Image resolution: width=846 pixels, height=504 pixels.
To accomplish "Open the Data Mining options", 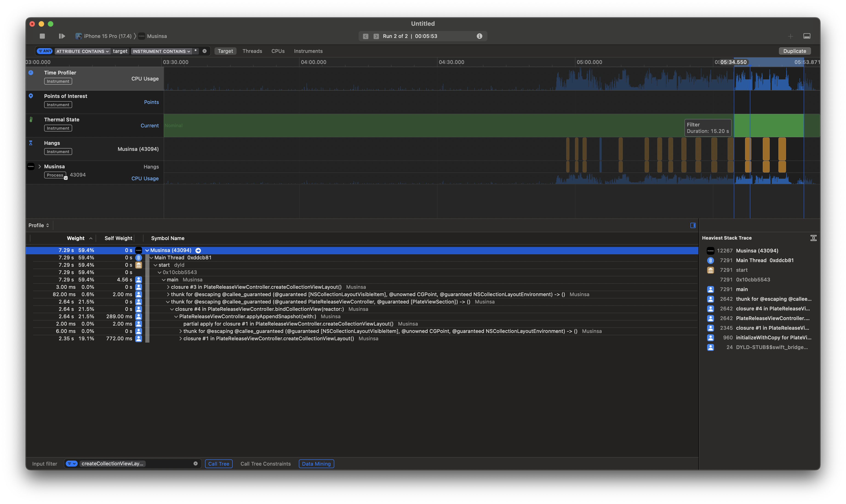I will (316, 464).
